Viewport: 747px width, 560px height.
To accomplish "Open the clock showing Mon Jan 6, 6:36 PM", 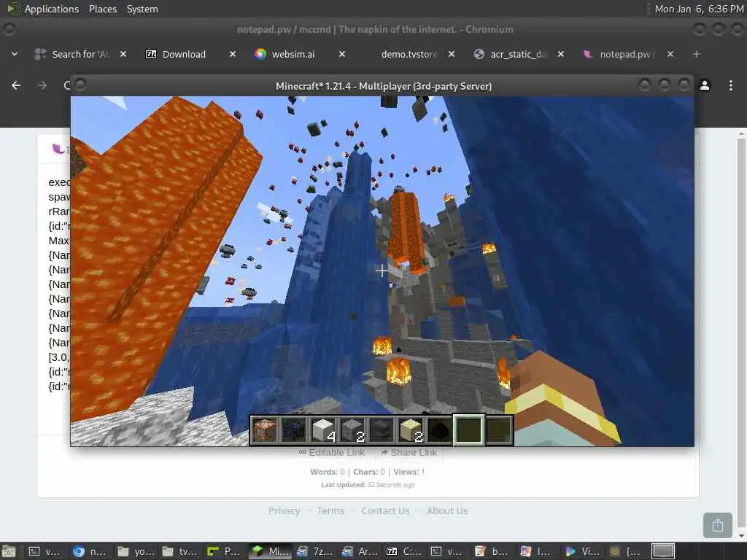I will (x=698, y=9).
